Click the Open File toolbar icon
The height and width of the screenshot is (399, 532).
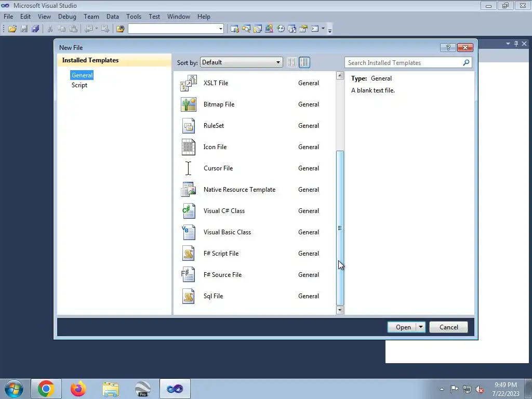(x=12, y=29)
